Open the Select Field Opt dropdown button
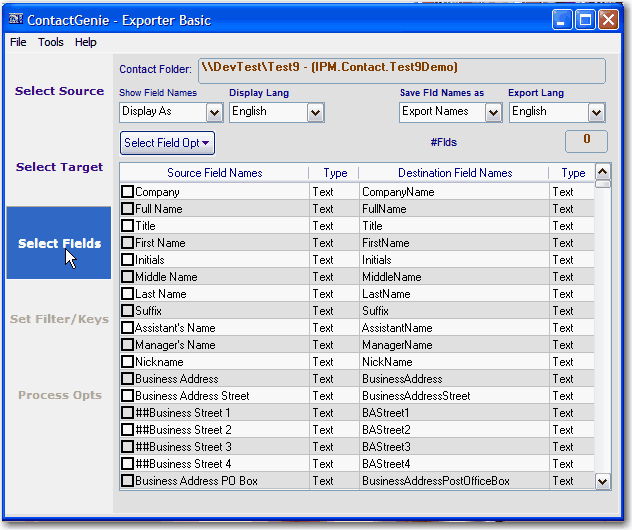The height and width of the screenshot is (530, 632). pyautogui.click(x=167, y=143)
